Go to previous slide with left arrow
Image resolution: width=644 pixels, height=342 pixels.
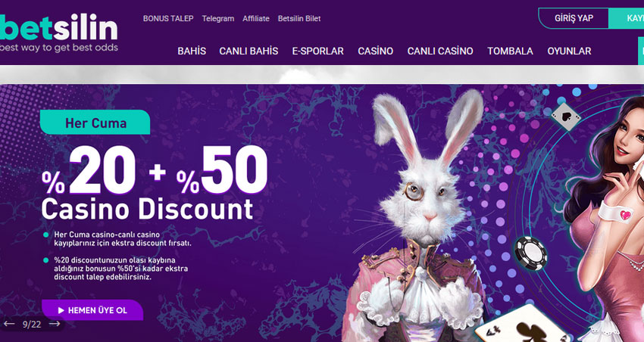9,324
